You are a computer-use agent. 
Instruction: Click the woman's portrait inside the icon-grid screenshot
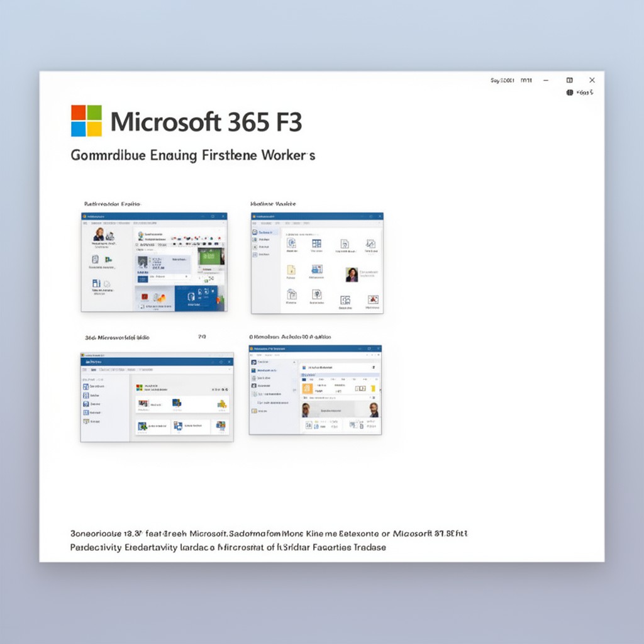pyautogui.click(x=352, y=274)
